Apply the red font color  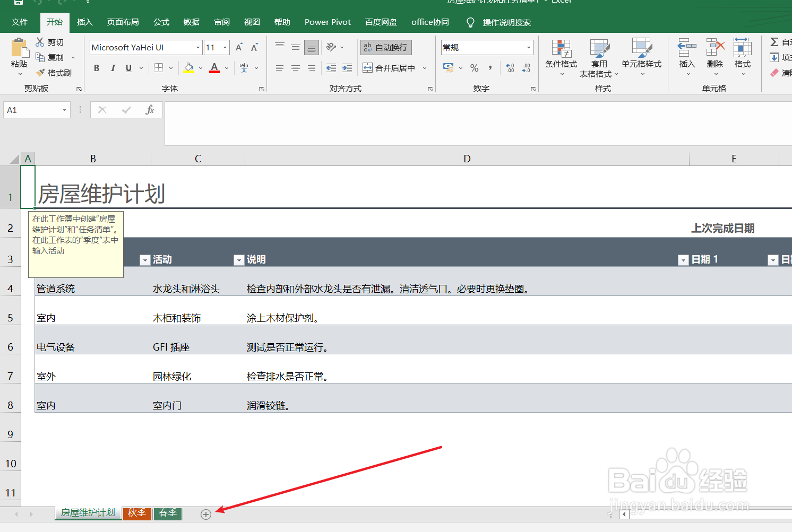click(214, 68)
